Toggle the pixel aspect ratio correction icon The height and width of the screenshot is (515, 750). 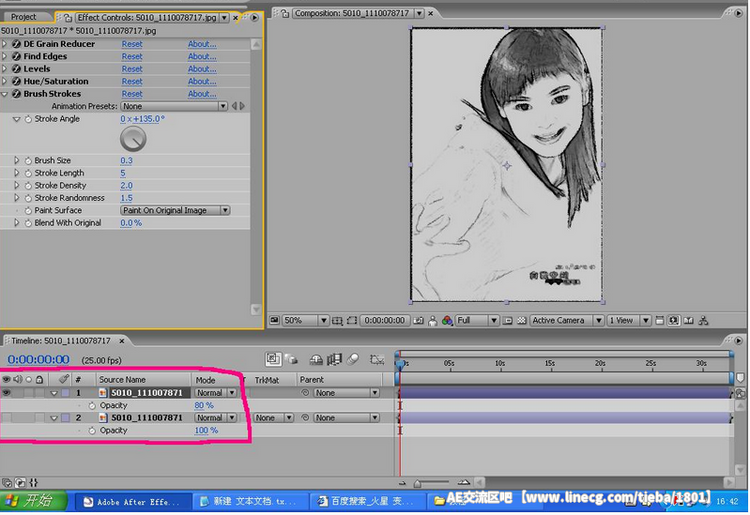point(660,321)
